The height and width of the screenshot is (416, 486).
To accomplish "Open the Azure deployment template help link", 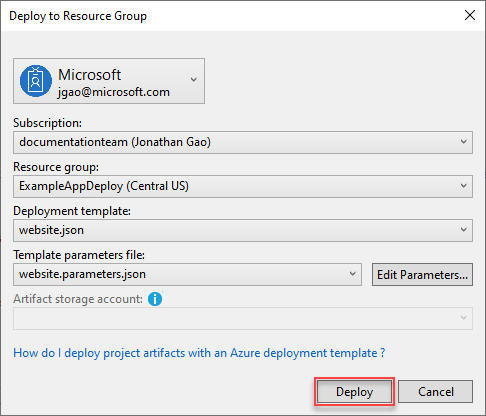I will click(x=199, y=353).
